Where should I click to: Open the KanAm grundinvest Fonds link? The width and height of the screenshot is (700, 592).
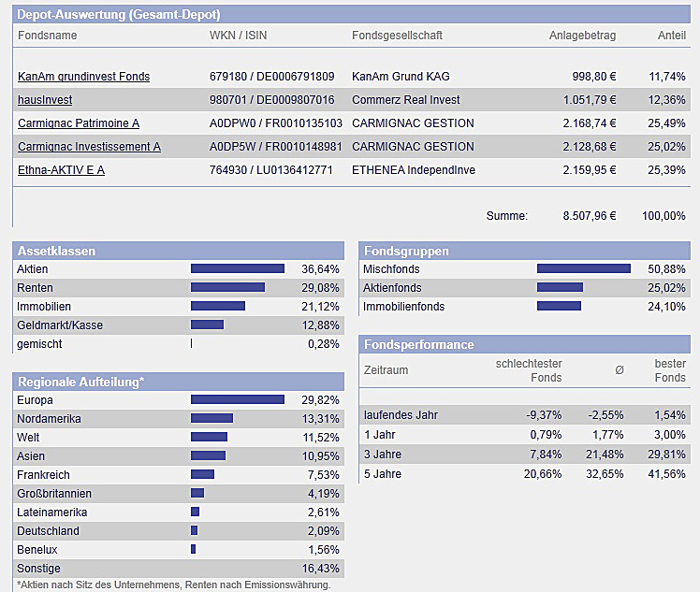pos(83,77)
